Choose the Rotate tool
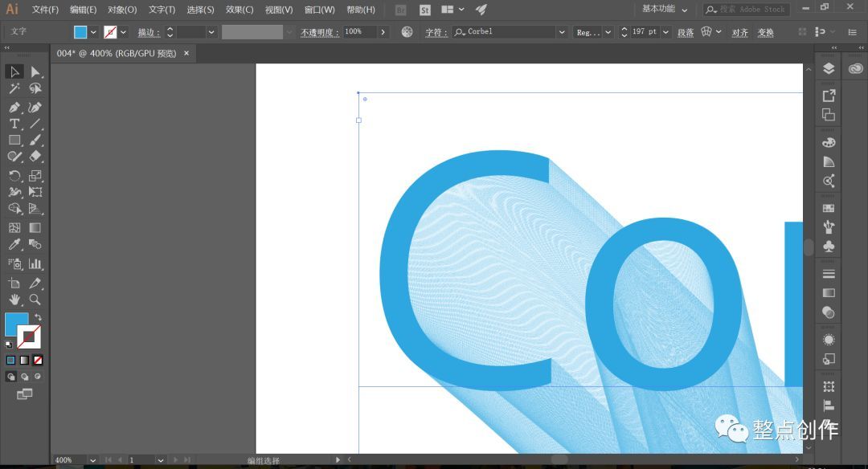 point(14,176)
